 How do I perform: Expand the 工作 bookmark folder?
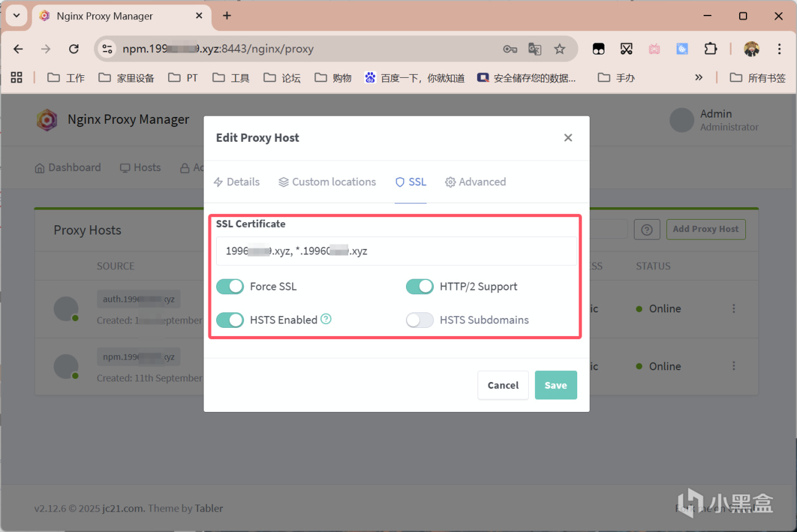[x=66, y=78]
